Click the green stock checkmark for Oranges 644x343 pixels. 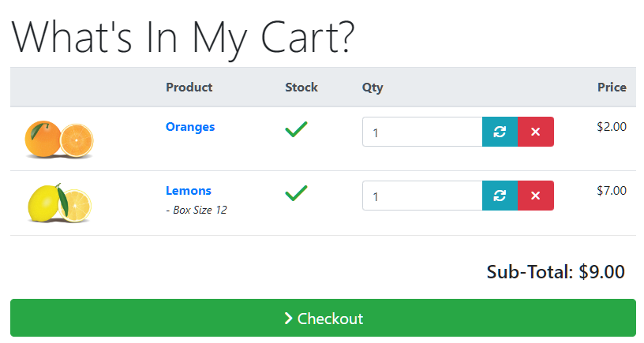pos(296,129)
